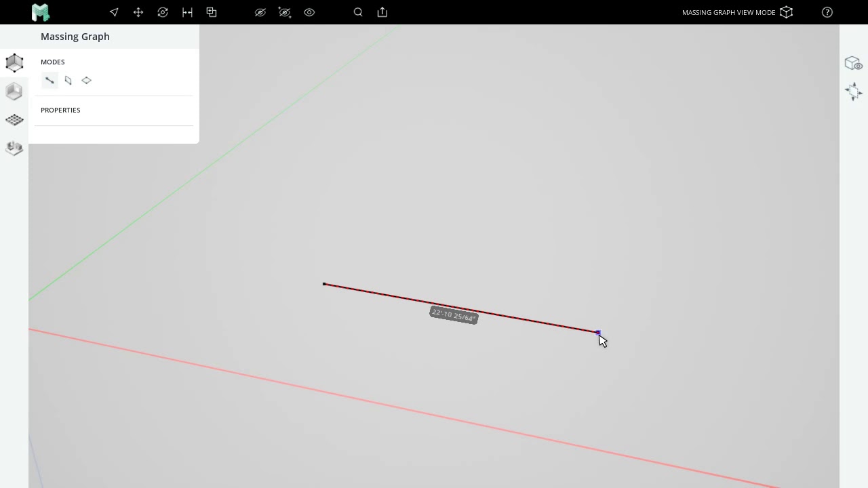Select the horizontal surface mode
868x488 pixels.
pos(86,81)
